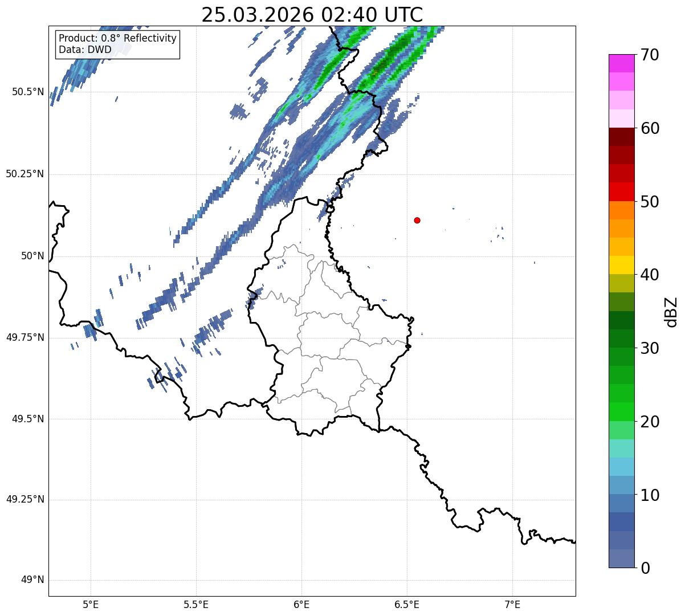
Task: Pick the bright green swatch just above 20 dBZ
Action: tap(622, 412)
